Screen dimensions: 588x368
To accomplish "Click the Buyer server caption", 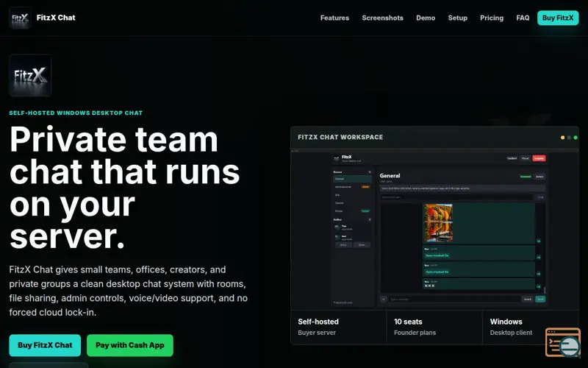I will (317, 333).
